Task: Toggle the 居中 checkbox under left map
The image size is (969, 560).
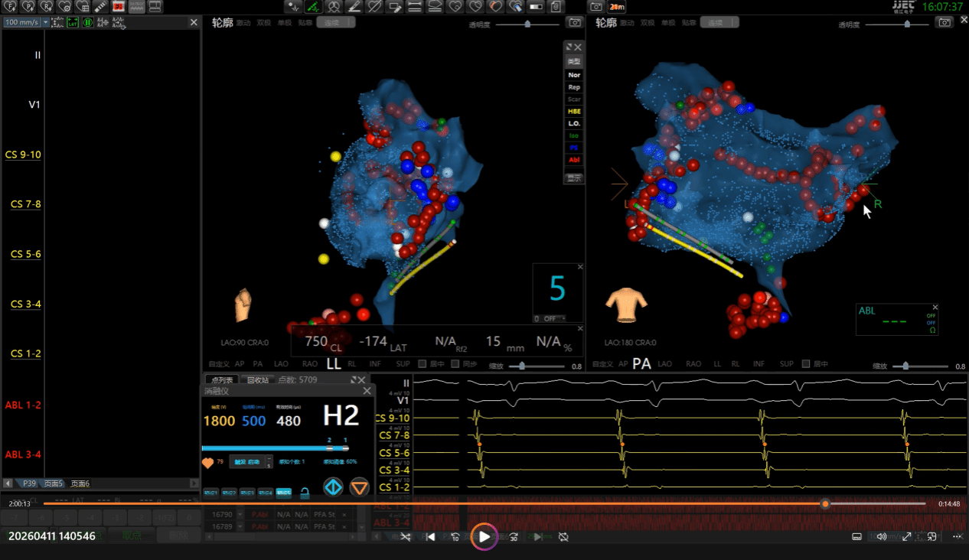Action: point(423,364)
